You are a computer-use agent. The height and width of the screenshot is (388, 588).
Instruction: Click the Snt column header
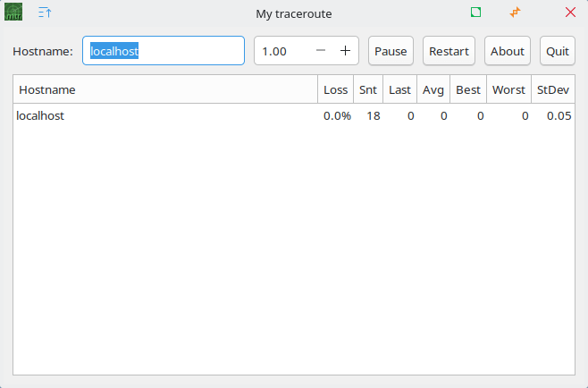(368, 89)
